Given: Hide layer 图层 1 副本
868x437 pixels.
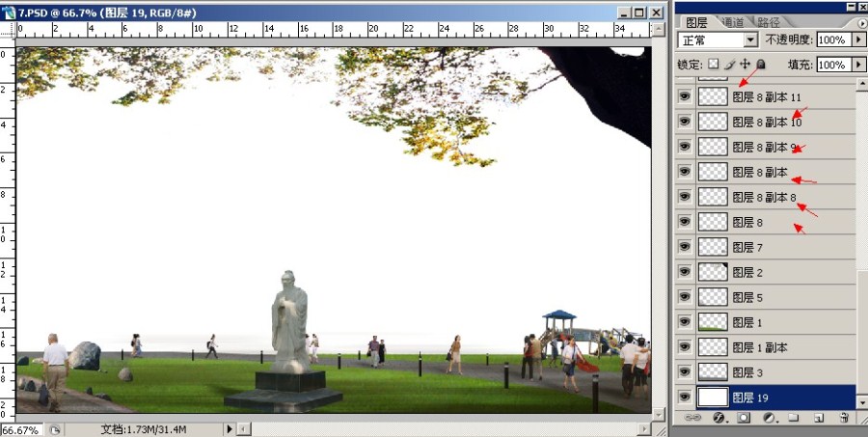Looking at the screenshot, I should click(x=685, y=346).
